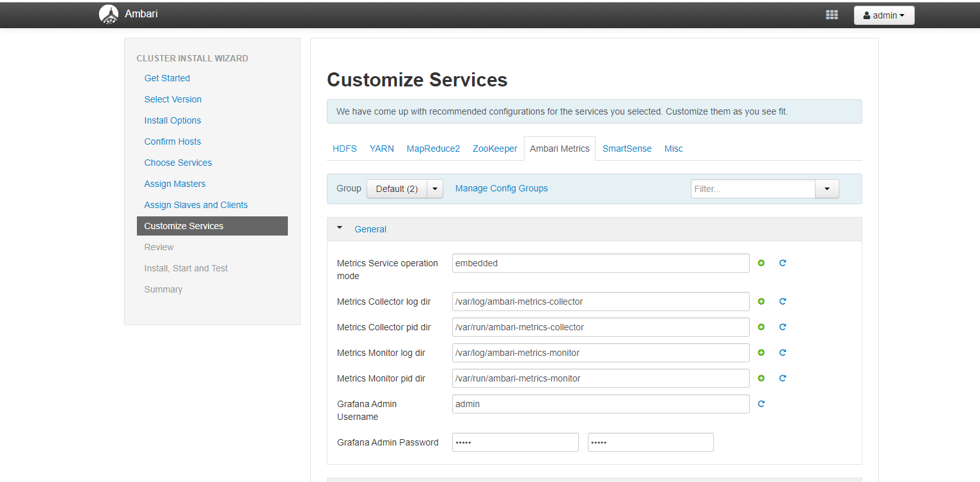Open the filter options dropdown arrow
980x482 pixels.
(x=827, y=189)
